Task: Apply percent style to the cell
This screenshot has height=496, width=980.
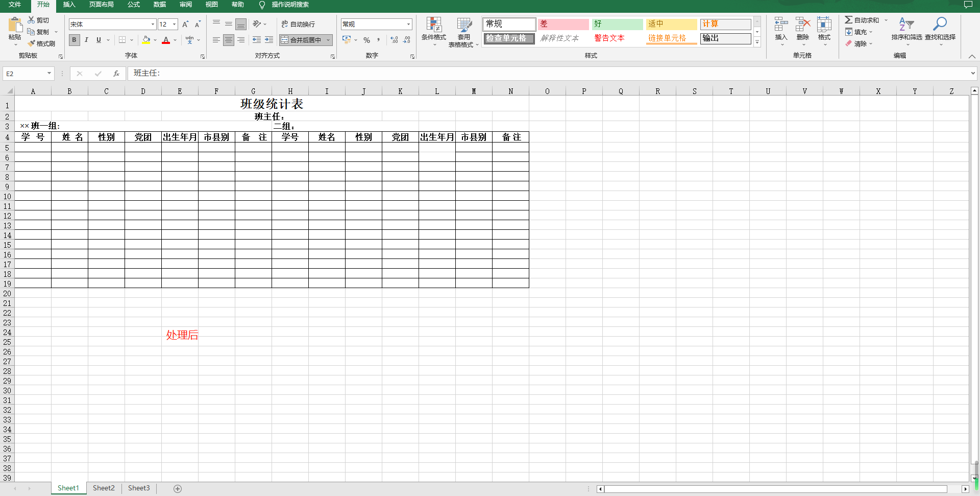Action: 366,40
